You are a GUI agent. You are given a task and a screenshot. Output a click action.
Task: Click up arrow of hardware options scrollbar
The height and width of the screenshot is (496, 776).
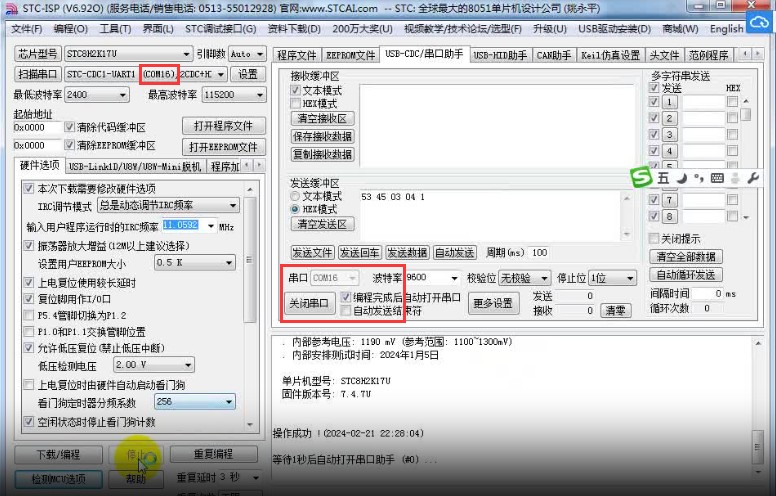[250, 190]
